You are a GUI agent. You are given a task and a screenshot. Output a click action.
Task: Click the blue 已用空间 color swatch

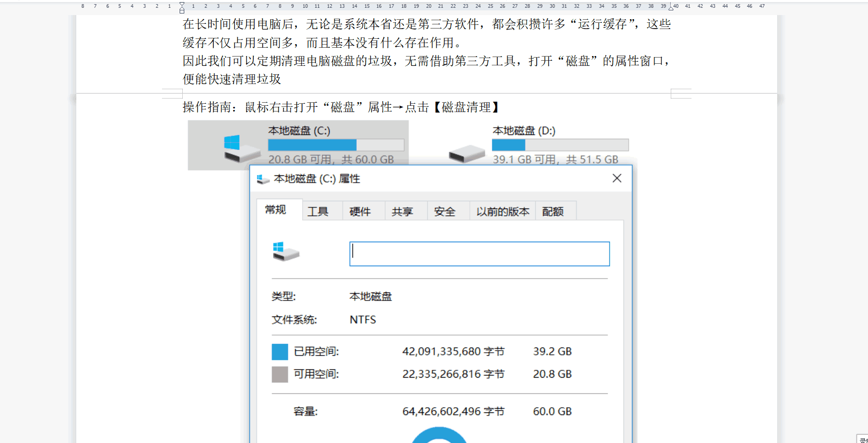[x=280, y=352]
